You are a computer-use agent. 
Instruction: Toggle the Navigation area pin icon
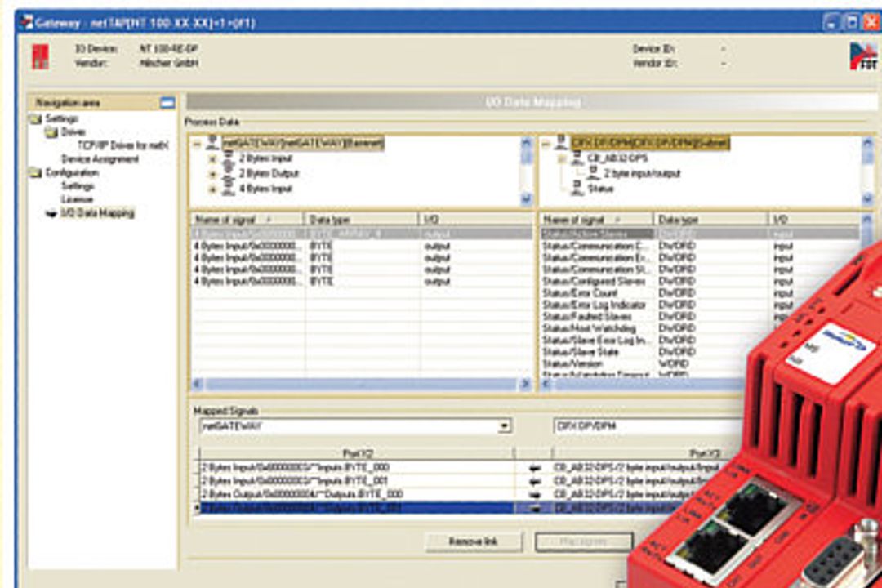(x=167, y=103)
